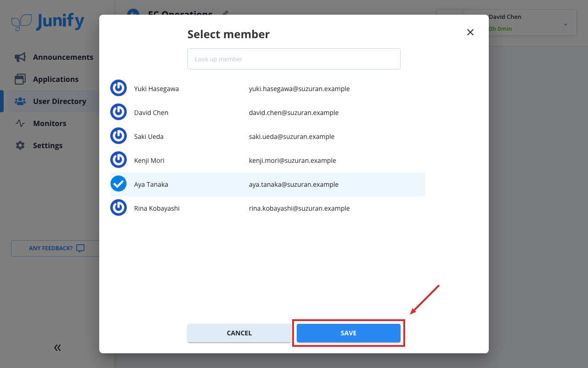Click aya.tanaka@suzuran.example email
The height and width of the screenshot is (368, 588).
294,184
